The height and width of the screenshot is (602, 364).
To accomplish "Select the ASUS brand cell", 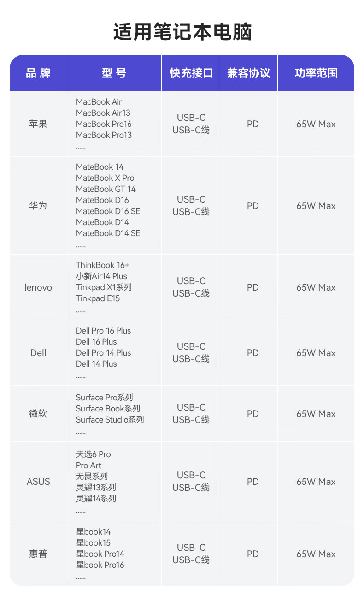I will pyautogui.click(x=38, y=482).
